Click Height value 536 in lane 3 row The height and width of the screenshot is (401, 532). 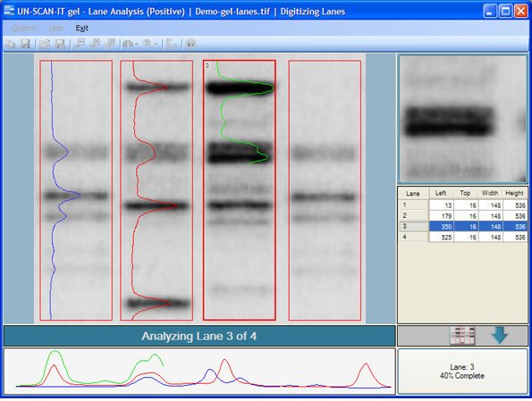pyautogui.click(x=515, y=227)
